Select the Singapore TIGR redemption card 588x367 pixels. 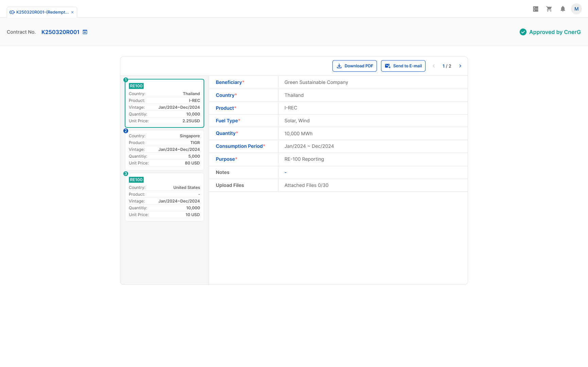tap(164, 150)
